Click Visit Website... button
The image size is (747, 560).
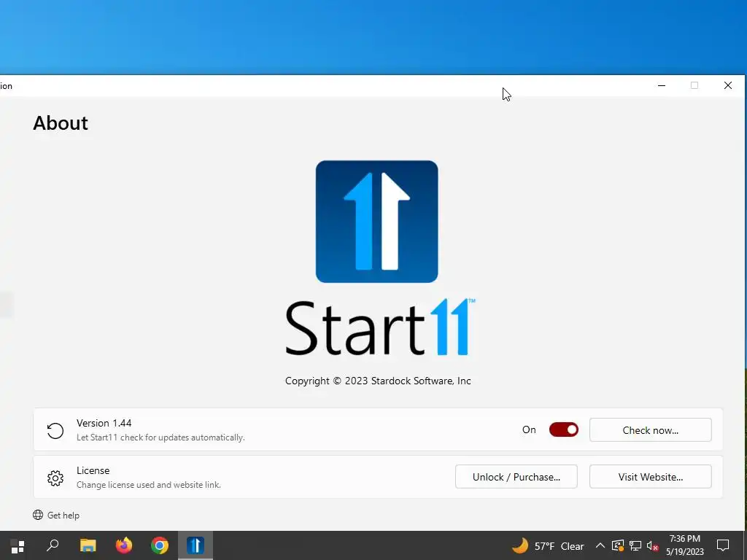[650, 477]
